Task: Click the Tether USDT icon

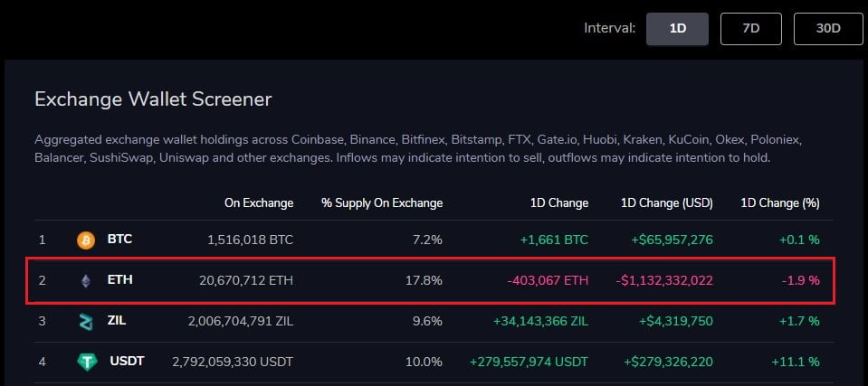Action: [86, 362]
